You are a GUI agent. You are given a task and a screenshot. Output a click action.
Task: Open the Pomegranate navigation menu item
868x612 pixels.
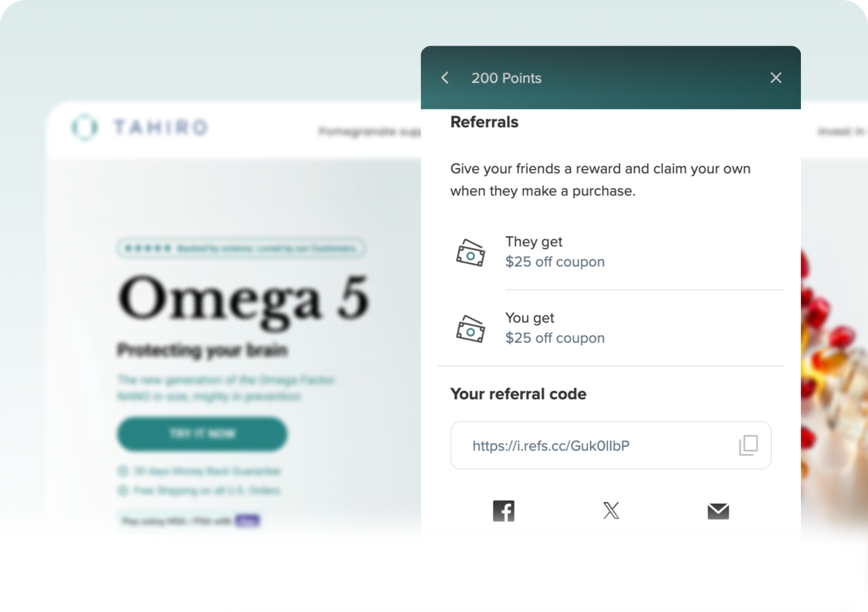point(369,131)
